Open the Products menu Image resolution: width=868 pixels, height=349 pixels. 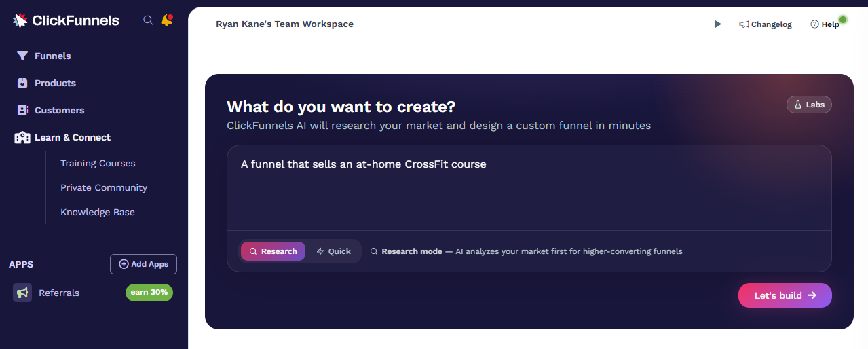tap(55, 83)
